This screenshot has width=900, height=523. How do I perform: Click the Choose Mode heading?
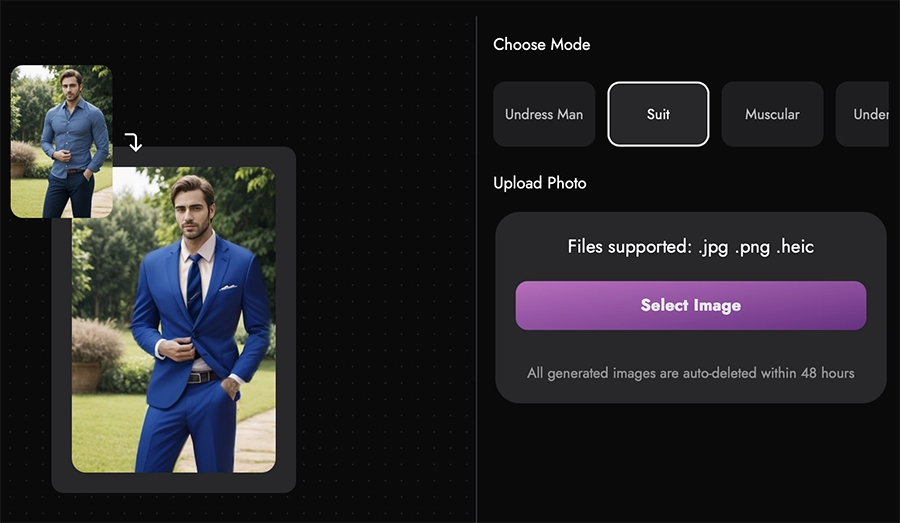(541, 45)
